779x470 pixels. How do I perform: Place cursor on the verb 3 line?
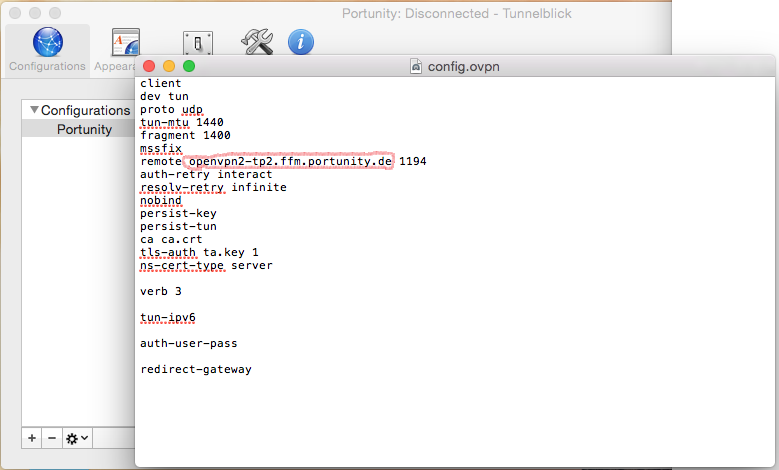click(x=161, y=291)
